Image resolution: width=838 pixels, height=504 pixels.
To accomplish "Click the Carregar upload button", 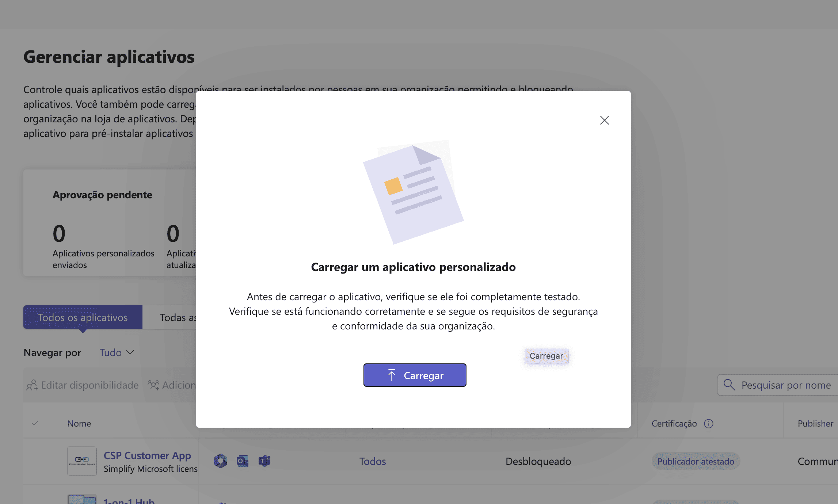I will pos(415,375).
